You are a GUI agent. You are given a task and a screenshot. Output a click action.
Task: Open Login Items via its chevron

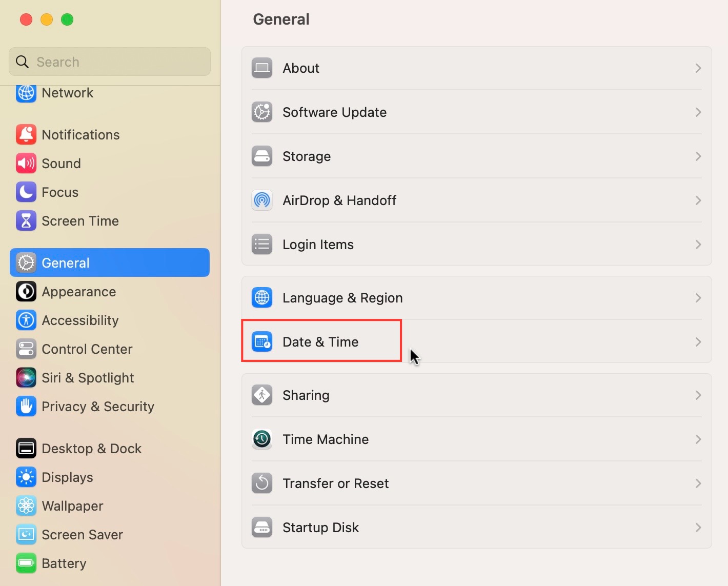coord(698,245)
